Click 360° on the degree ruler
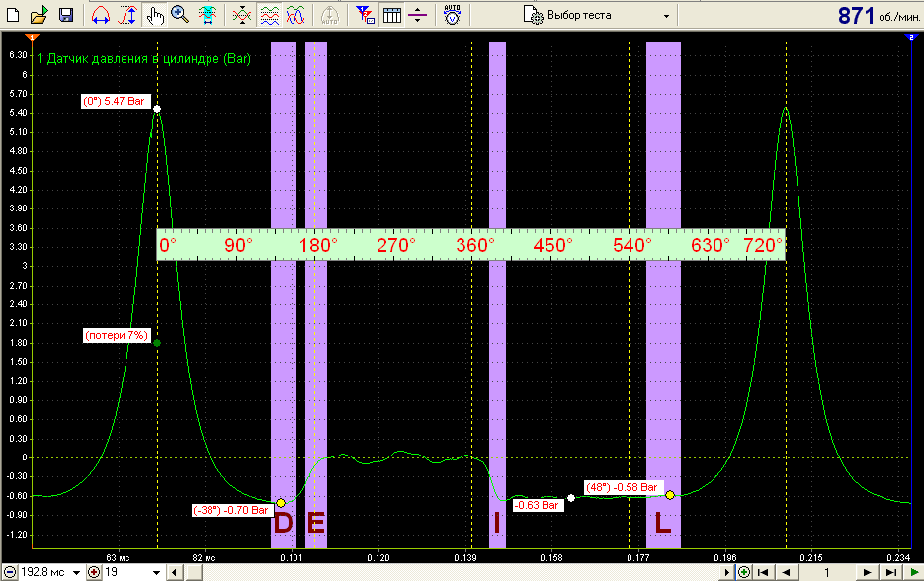The width and height of the screenshot is (924, 581). click(x=475, y=245)
